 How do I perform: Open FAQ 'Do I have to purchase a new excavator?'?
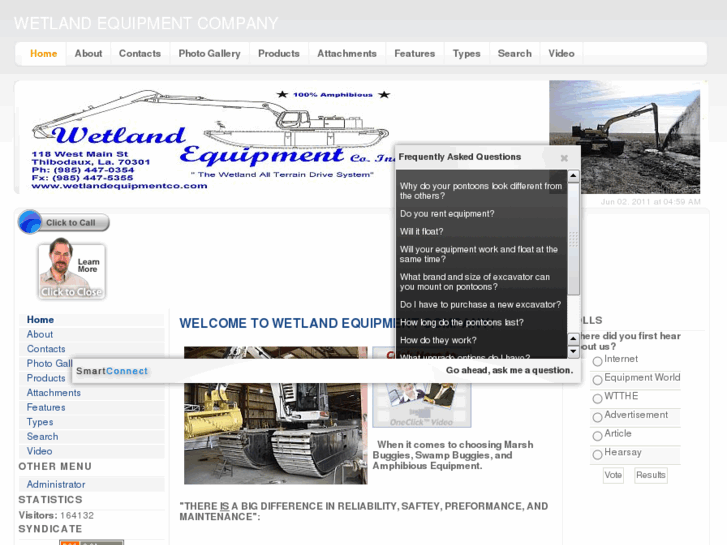tap(480, 305)
